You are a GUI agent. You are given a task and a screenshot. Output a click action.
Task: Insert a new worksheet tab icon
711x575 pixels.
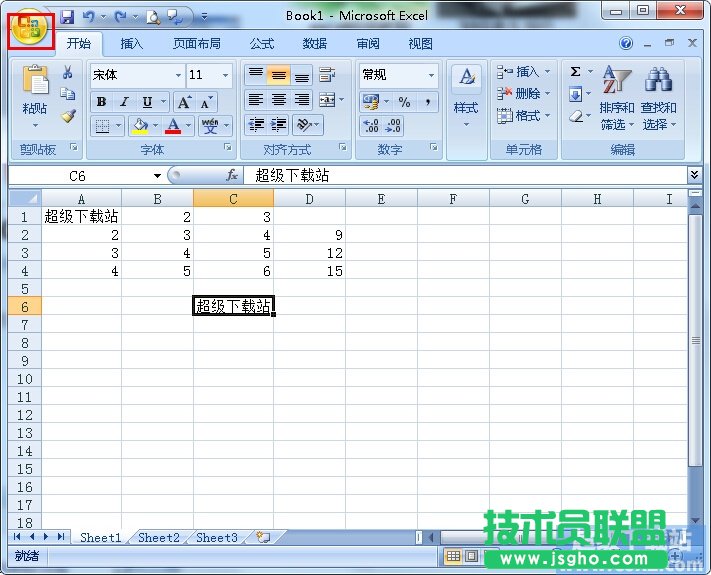(263, 537)
